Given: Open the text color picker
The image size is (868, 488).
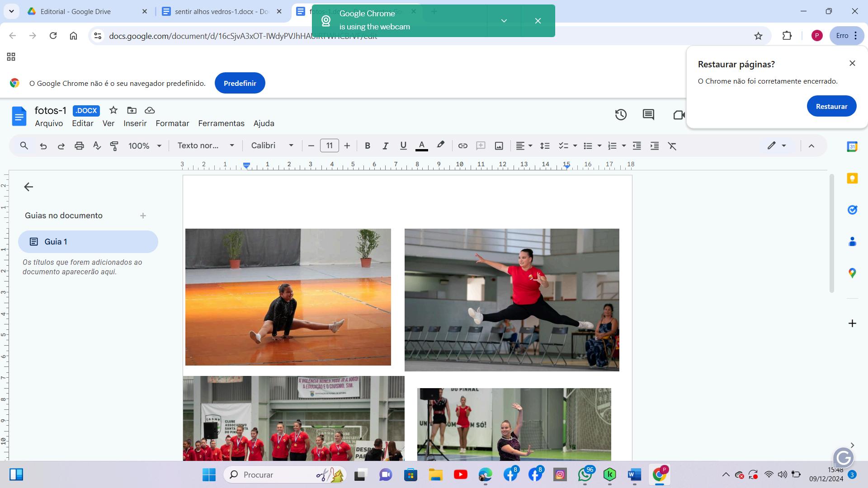Looking at the screenshot, I should click(x=421, y=146).
